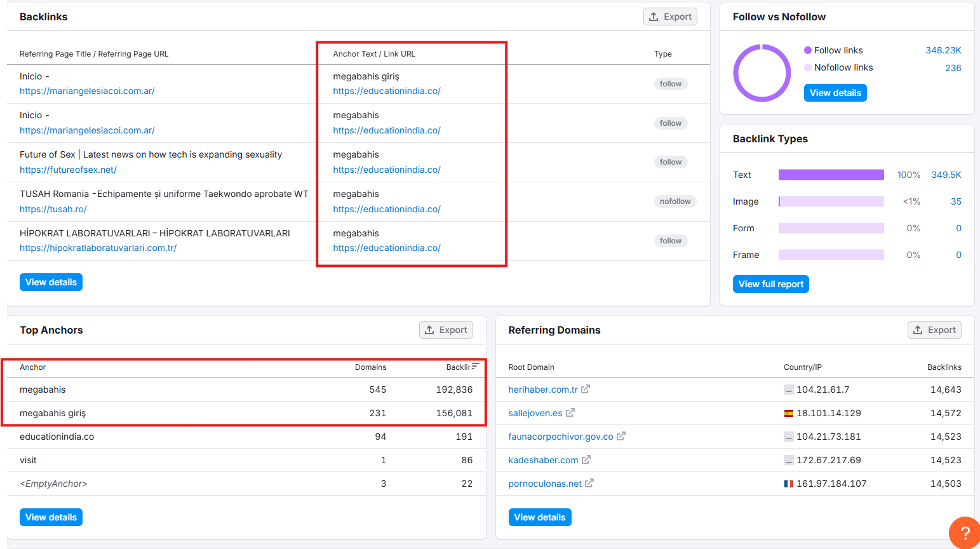Click the Image backlink type progress bar
Screen dimensions: 980x549
tap(831, 201)
